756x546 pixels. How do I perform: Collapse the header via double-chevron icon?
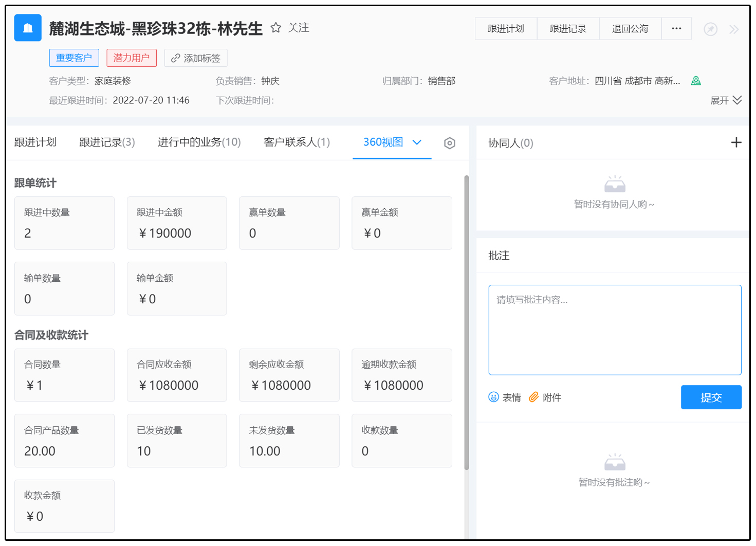coord(734,29)
